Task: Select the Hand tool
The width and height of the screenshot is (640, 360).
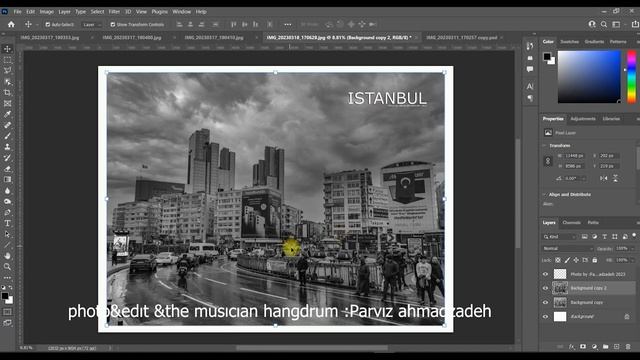Action: pyautogui.click(x=7, y=256)
